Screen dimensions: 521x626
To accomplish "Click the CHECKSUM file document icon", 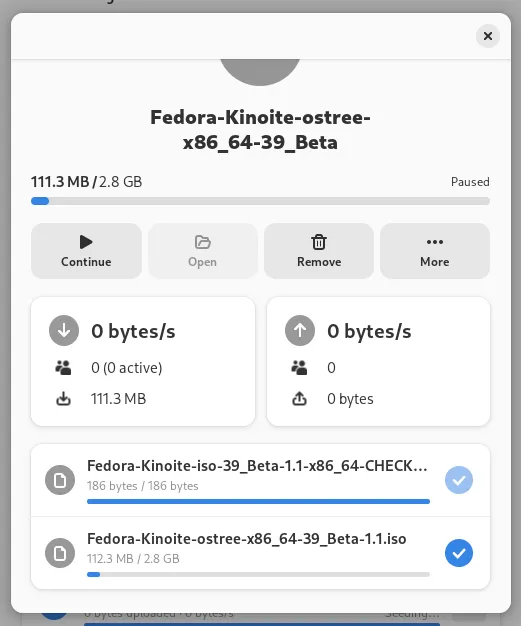I will click(x=60, y=480).
